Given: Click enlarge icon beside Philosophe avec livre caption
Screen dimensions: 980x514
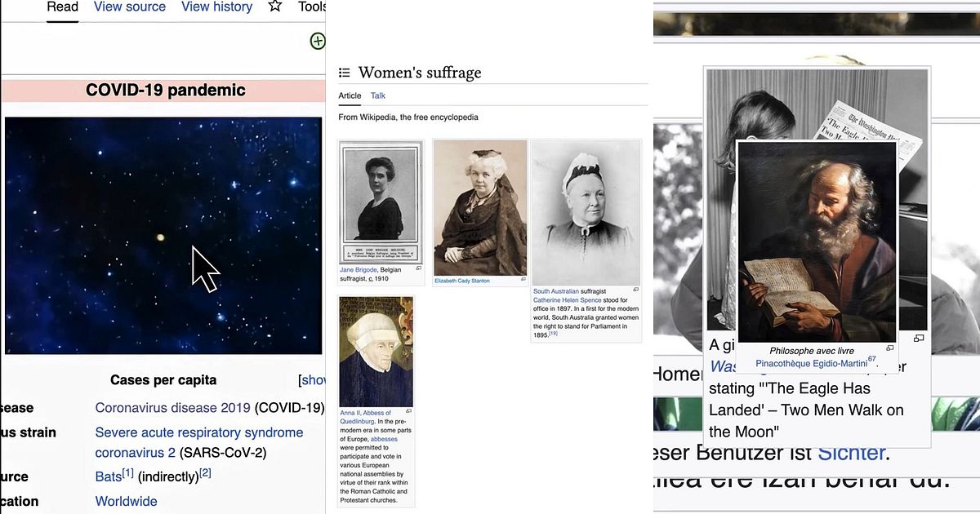Looking at the screenshot, I should [889, 348].
